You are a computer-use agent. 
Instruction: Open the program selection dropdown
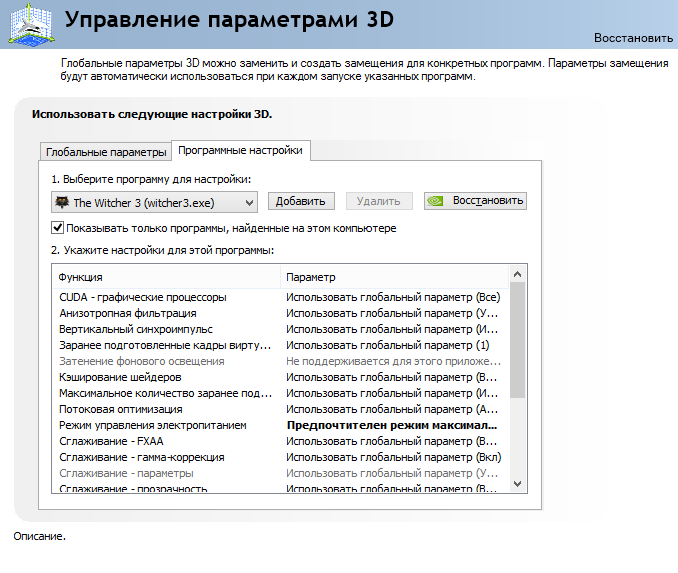(x=249, y=202)
